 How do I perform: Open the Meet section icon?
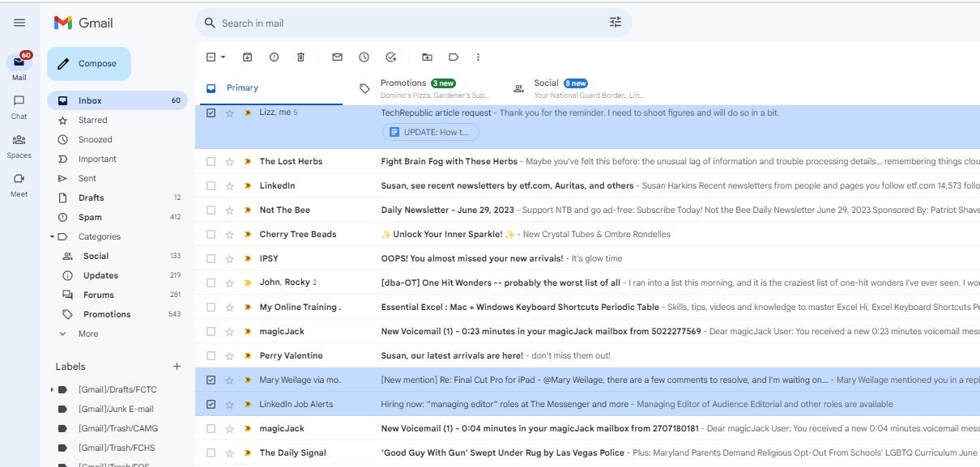[19, 178]
